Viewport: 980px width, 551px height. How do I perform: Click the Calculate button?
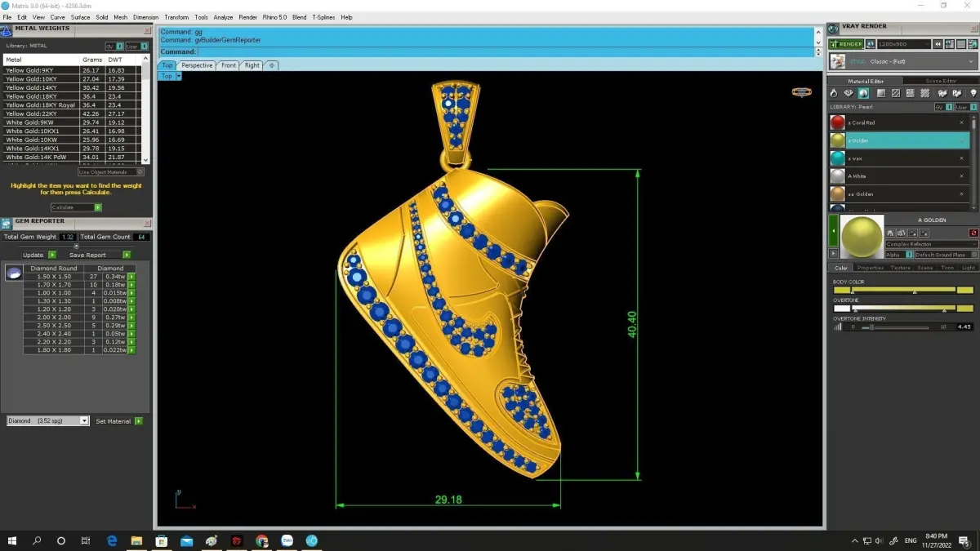(x=77, y=207)
